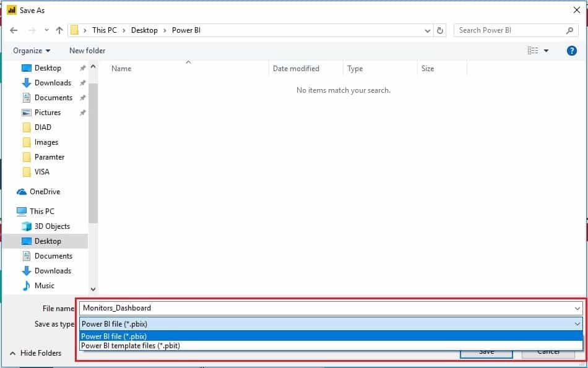Click navigation pane scroll down arrow
588x368 pixels.
coord(93,289)
